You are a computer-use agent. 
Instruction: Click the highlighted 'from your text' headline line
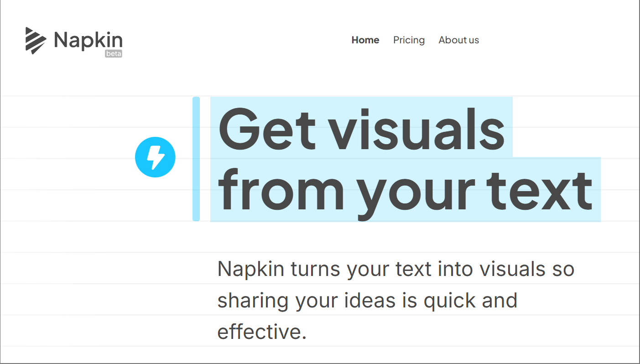click(405, 190)
